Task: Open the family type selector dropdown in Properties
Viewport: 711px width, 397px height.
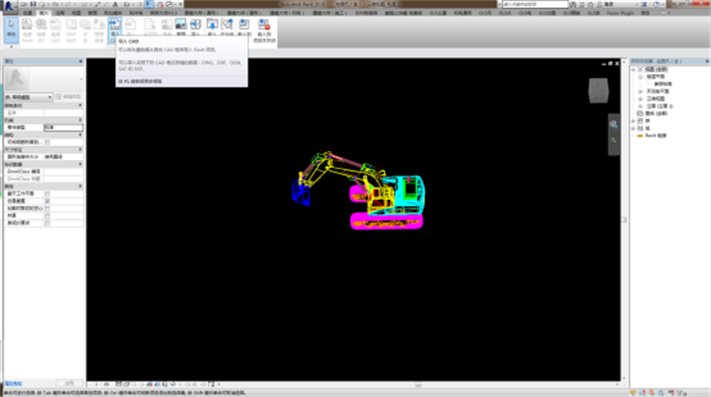Action: coord(29,97)
